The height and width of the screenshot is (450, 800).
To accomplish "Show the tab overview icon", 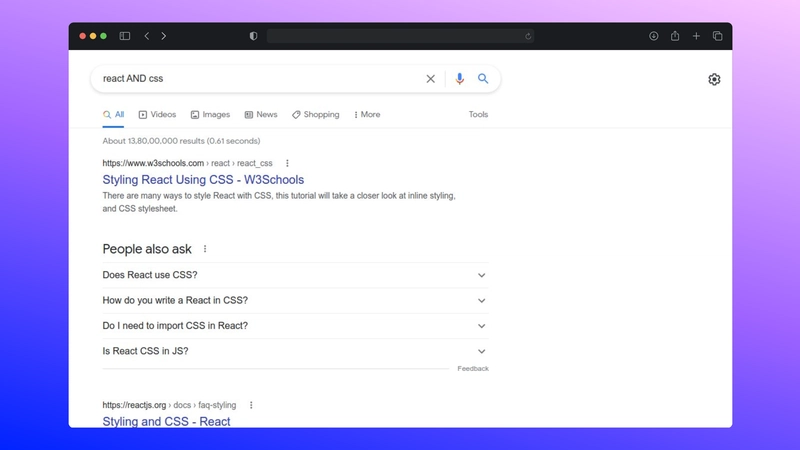I will (x=718, y=36).
